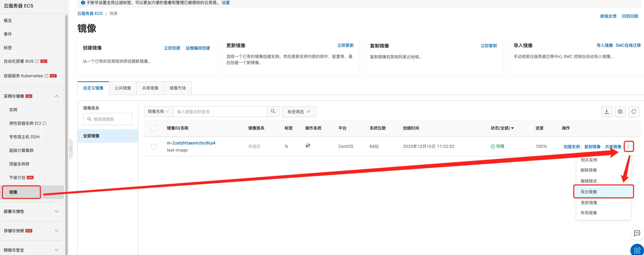Click the download export list icon

607,112
